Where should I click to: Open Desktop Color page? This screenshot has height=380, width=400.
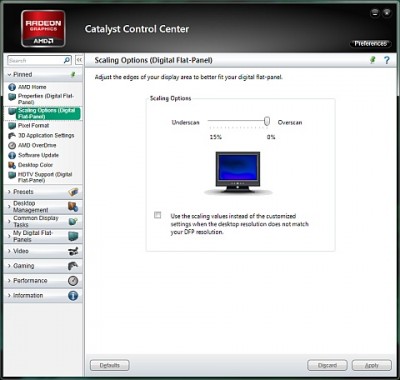click(x=35, y=165)
